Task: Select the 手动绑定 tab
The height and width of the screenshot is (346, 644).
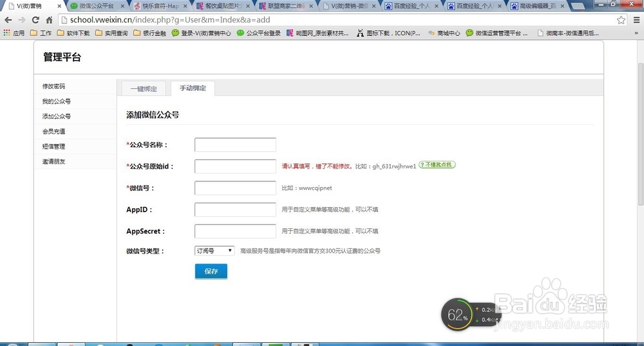Action: tap(193, 88)
